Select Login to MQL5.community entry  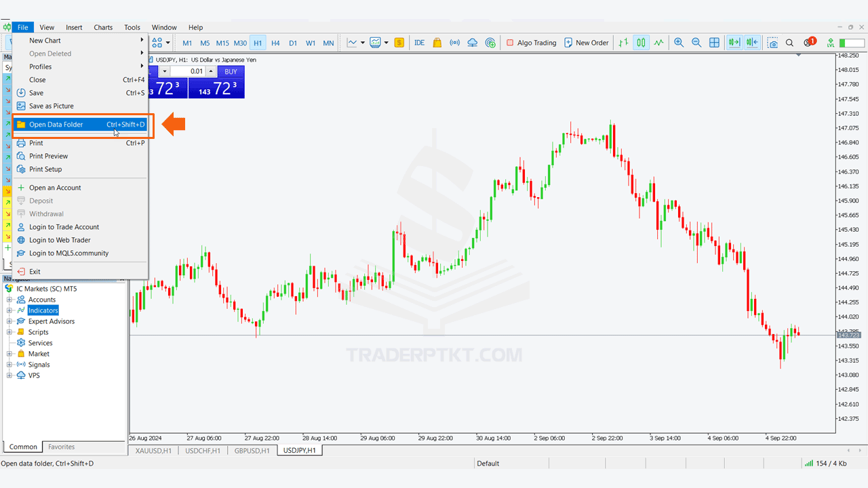(x=80, y=253)
